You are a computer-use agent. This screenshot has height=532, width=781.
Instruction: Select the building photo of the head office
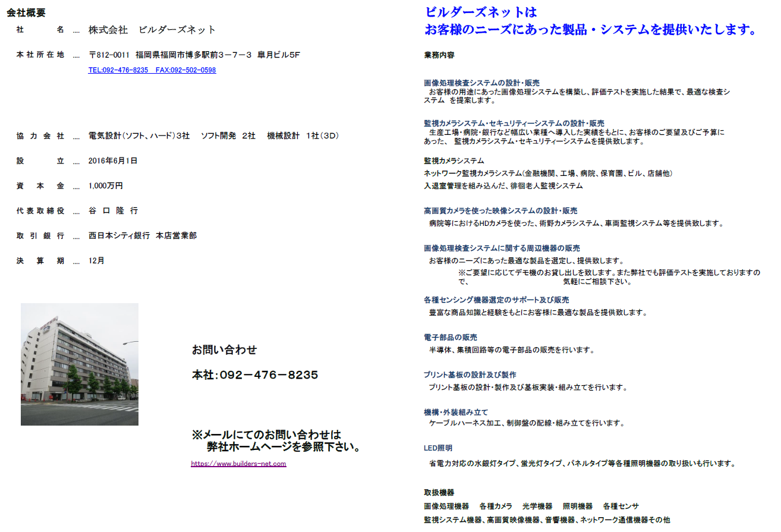pyautogui.click(x=79, y=364)
